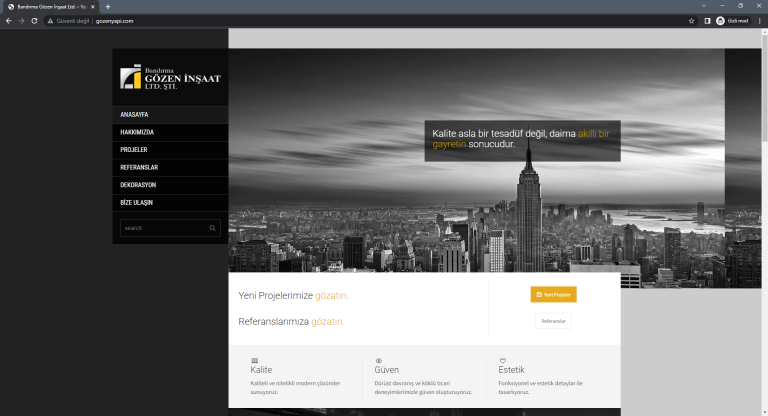Click 'Referanslarımıza gözatın.' text

291,321
